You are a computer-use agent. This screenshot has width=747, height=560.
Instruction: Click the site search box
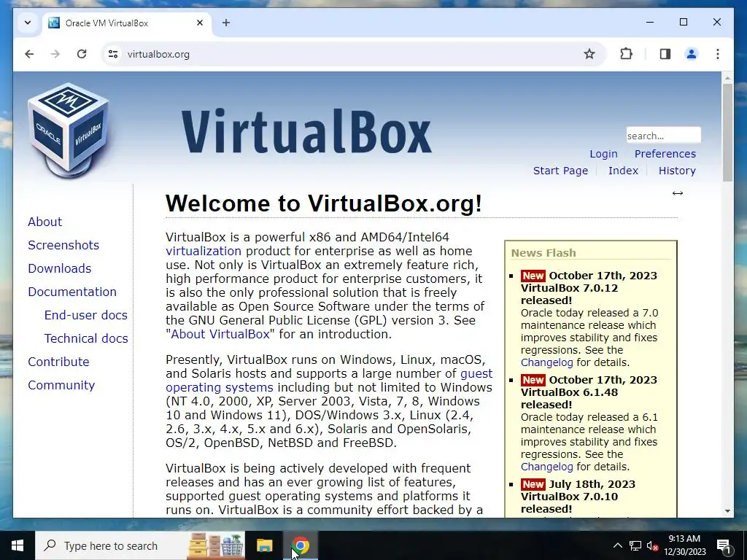[663, 135]
